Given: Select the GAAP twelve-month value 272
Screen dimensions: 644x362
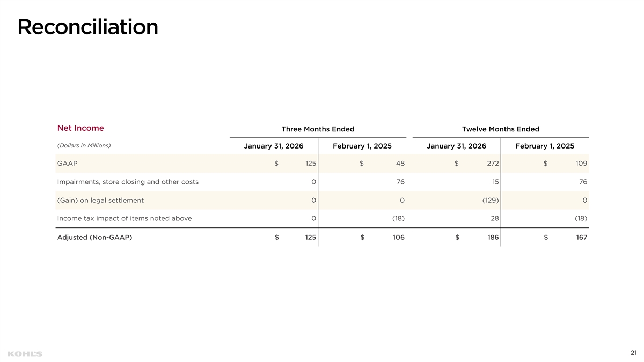Looking at the screenshot, I should [492, 164].
